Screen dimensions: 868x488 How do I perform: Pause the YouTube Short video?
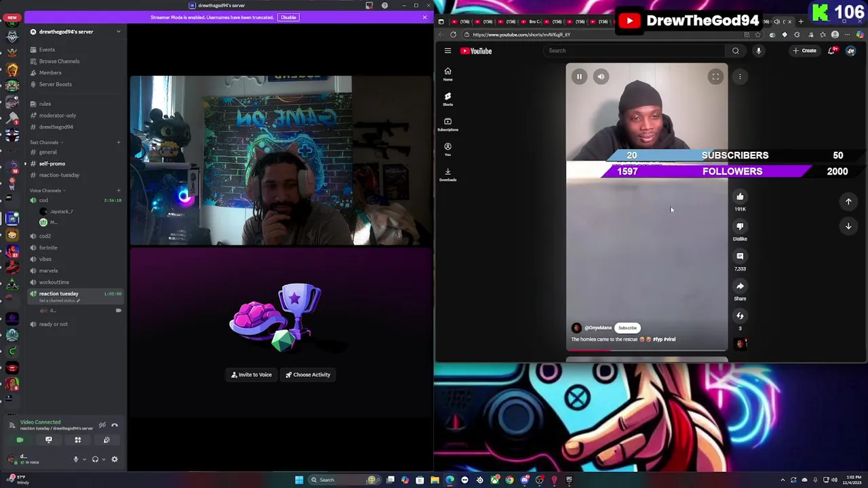pos(579,77)
